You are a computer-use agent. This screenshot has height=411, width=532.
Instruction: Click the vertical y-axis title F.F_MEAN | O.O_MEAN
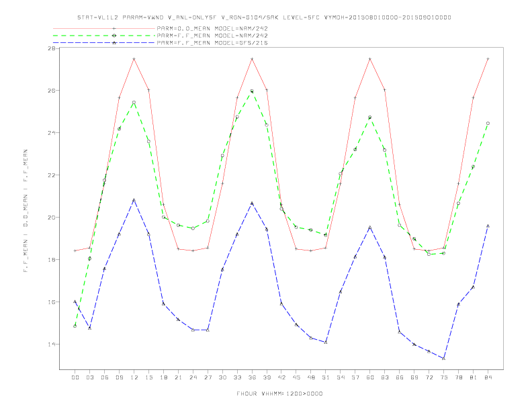click(x=26, y=211)
